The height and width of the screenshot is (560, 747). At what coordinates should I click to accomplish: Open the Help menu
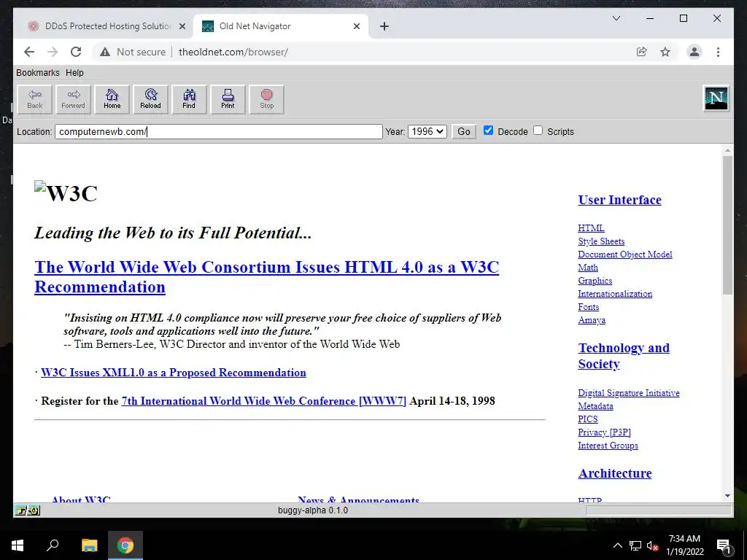click(x=74, y=73)
